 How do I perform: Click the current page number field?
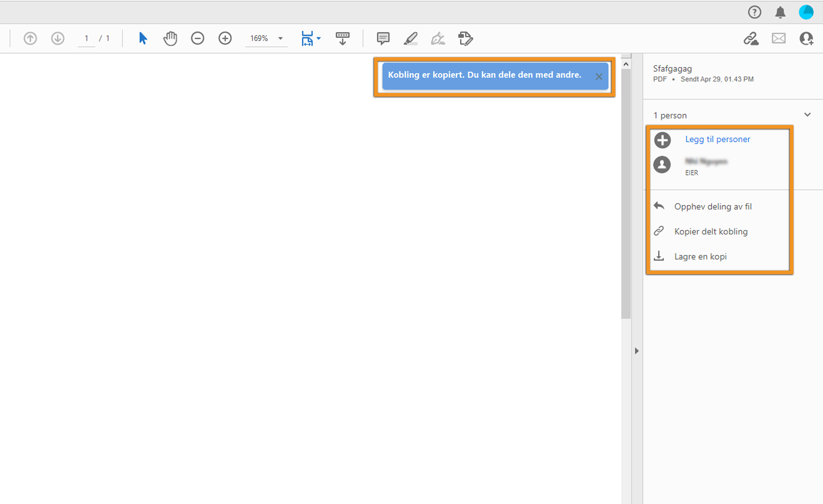click(86, 38)
